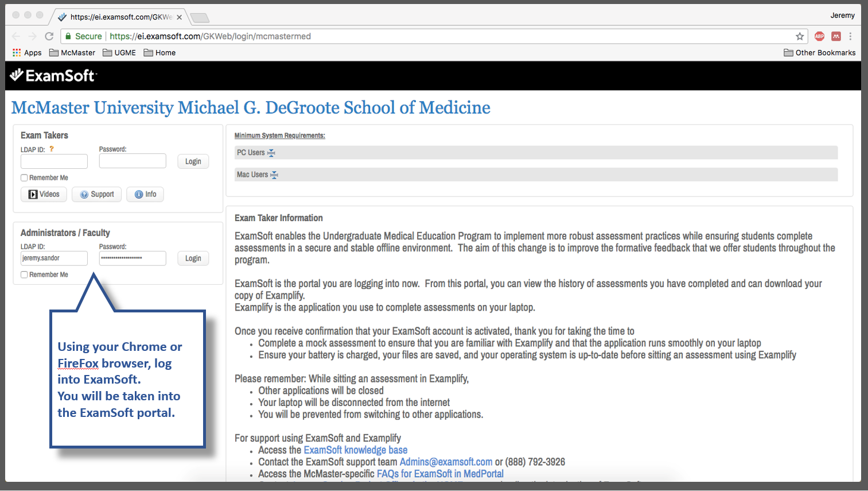Click the LDAP ID help question mark
Viewport: 868px width, 491px height.
52,149
